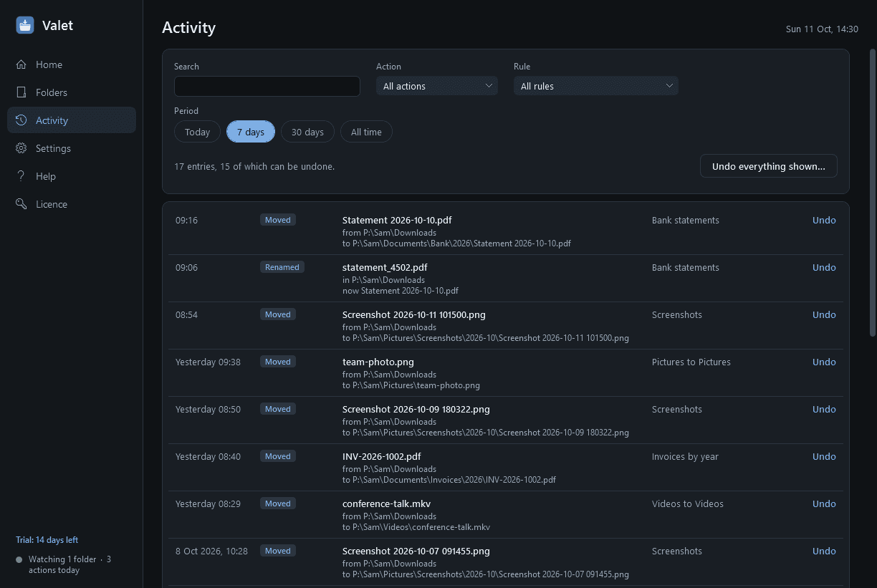Select the Activity clock icon in sidebar
Viewport: 877px width, 588px height.
21,120
